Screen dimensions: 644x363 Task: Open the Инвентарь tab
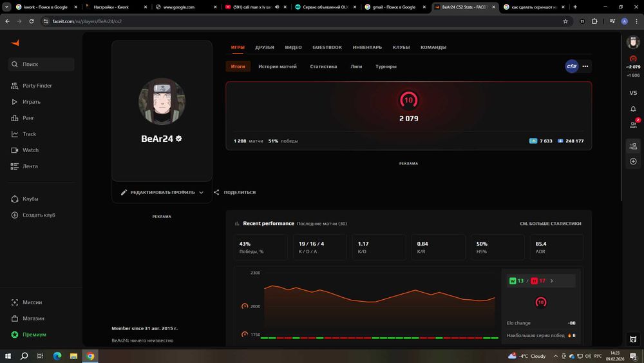click(367, 47)
